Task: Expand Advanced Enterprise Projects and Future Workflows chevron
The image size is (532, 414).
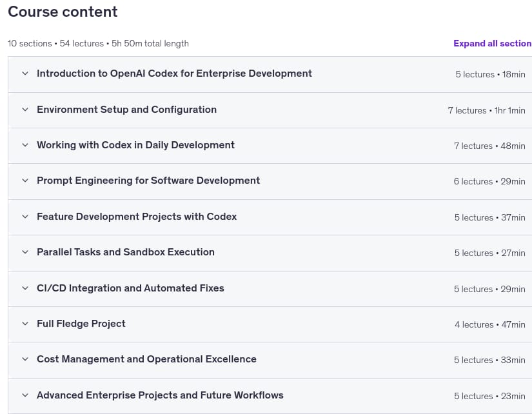Action: [x=25, y=395]
